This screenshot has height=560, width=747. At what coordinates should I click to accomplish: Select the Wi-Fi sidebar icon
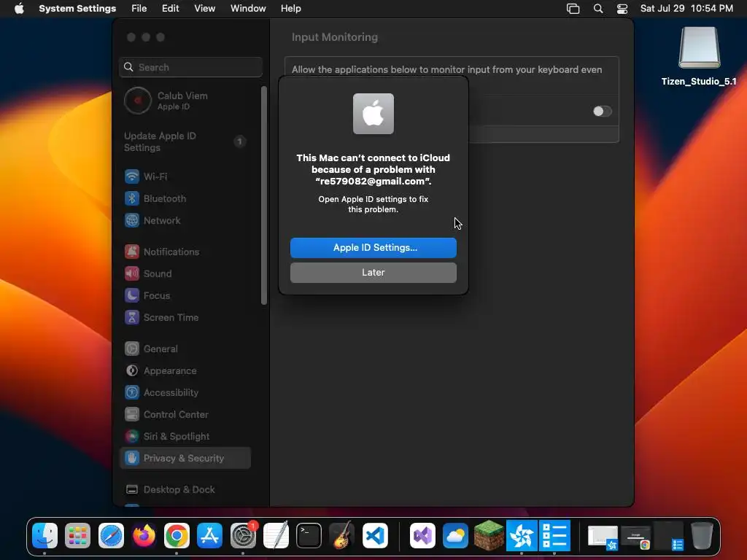tap(132, 176)
